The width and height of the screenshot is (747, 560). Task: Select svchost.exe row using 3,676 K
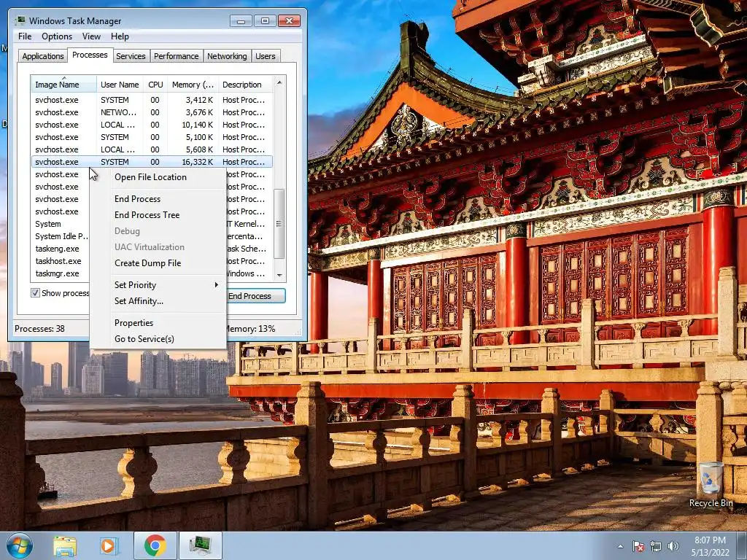(x=152, y=112)
